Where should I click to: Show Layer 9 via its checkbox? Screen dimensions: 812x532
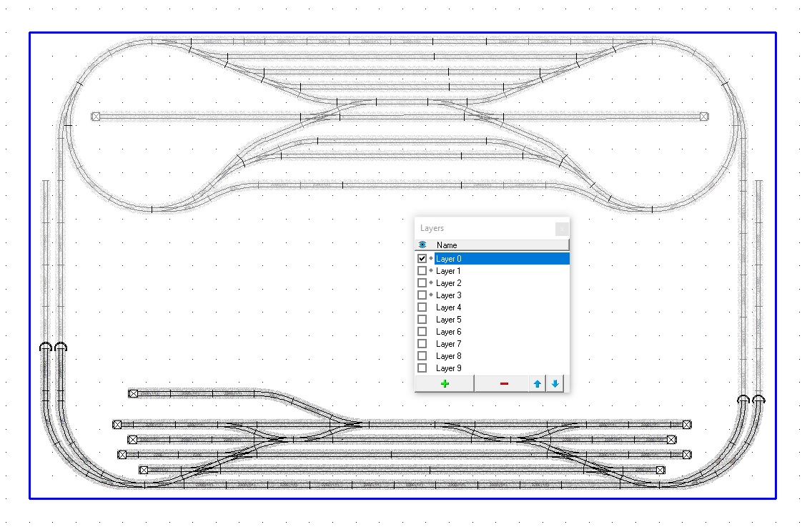tap(422, 368)
